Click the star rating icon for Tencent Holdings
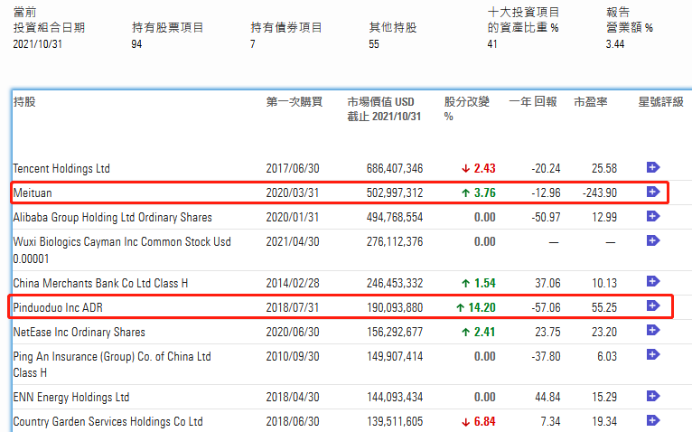Screen dimensions: 693x432 (653, 167)
